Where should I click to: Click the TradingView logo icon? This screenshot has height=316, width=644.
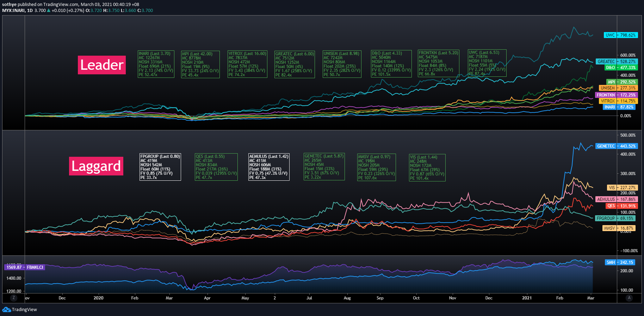6,309
